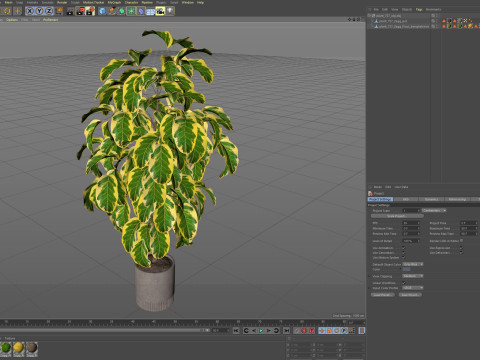Click the green play forward button
This screenshot has width=480, height=360.
(261, 330)
